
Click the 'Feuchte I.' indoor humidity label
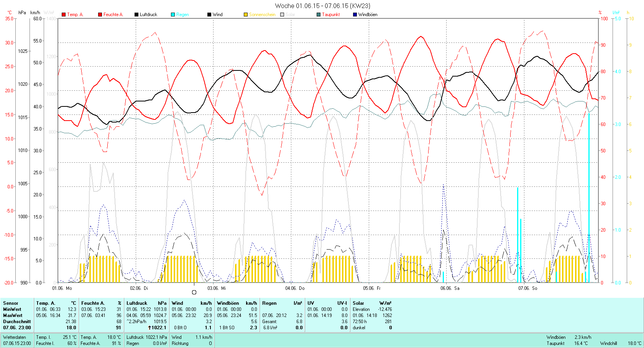pos(45,343)
